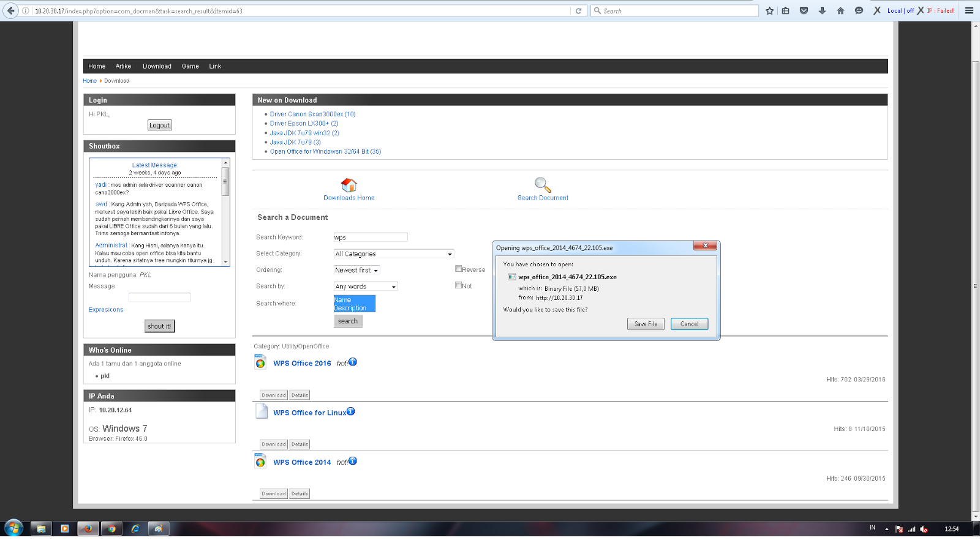Click the Shoutbox Message input field

[160, 297]
